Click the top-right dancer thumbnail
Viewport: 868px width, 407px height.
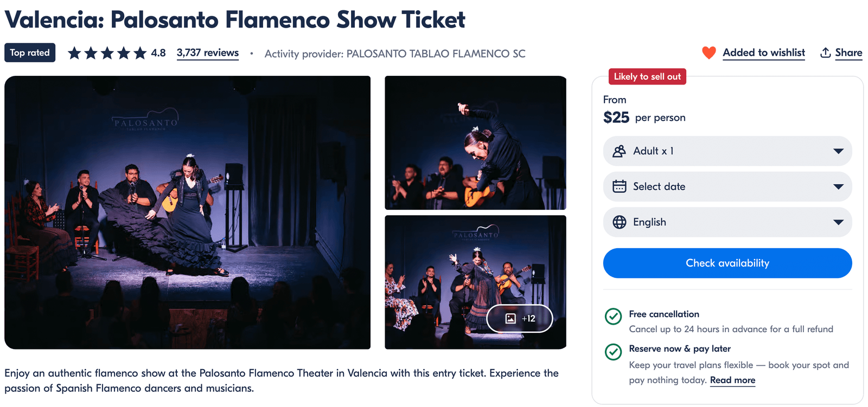(x=475, y=142)
